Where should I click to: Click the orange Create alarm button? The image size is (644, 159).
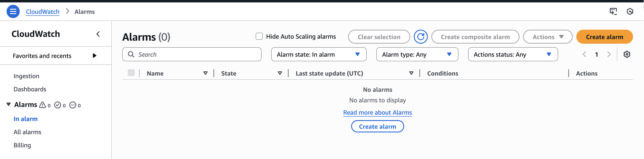tap(604, 37)
